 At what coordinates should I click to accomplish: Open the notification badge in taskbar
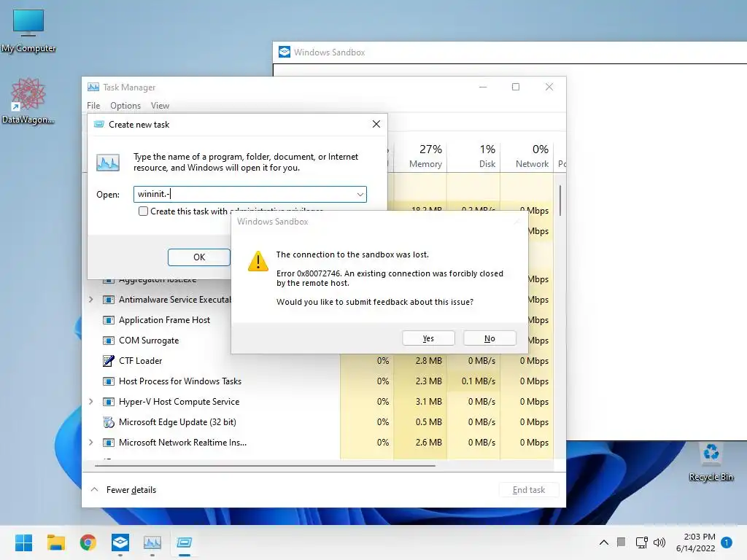point(727,542)
